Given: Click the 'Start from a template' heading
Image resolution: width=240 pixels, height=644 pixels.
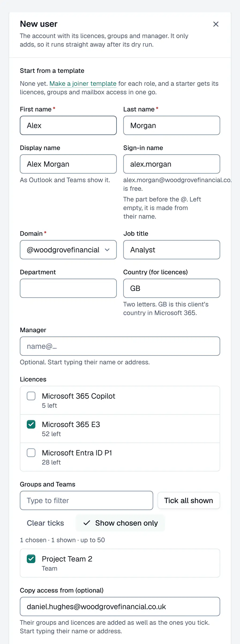Looking at the screenshot, I should [52, 71].
